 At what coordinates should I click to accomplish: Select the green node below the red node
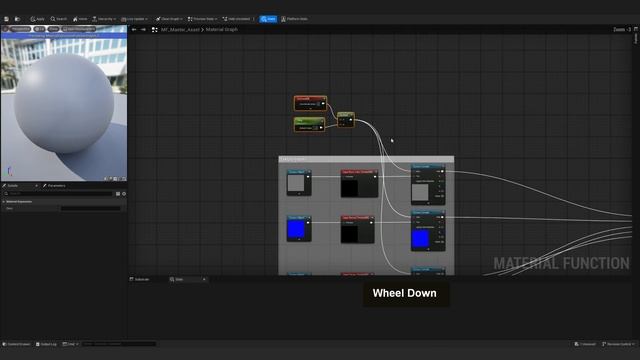click(x=309, y=124)
